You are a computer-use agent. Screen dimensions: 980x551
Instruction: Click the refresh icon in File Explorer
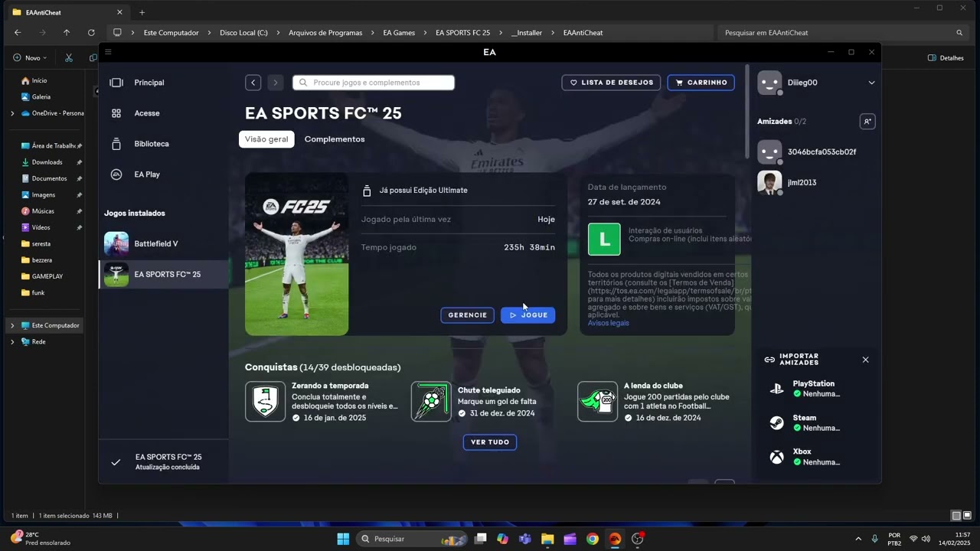[x=91, y=33]
